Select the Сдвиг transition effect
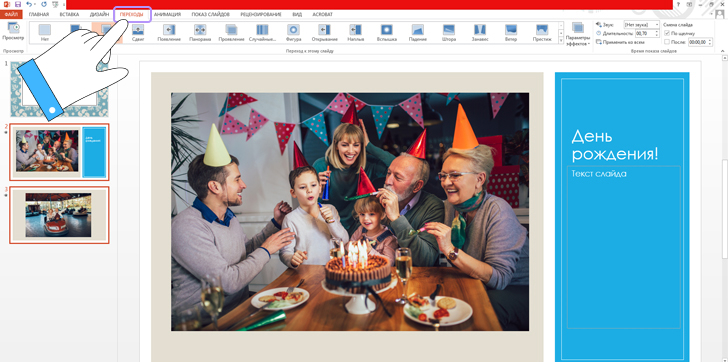The height and width of the screenshot is (362, 728). (137, 33)
